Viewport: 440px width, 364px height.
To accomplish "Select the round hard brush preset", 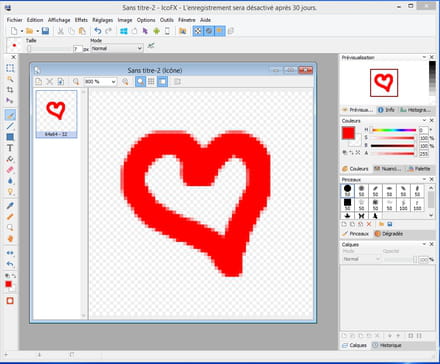I will (347, 190).
